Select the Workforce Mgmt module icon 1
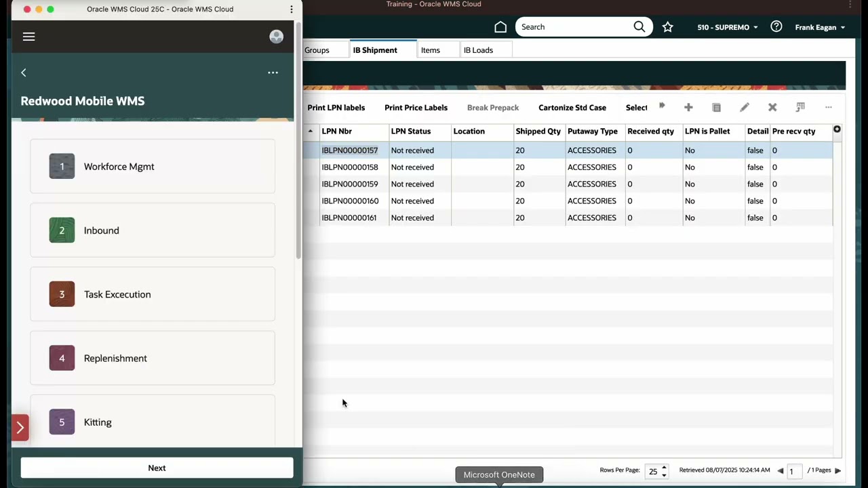Viewport: 868px width, 488px height. click(x=62, y=167)
